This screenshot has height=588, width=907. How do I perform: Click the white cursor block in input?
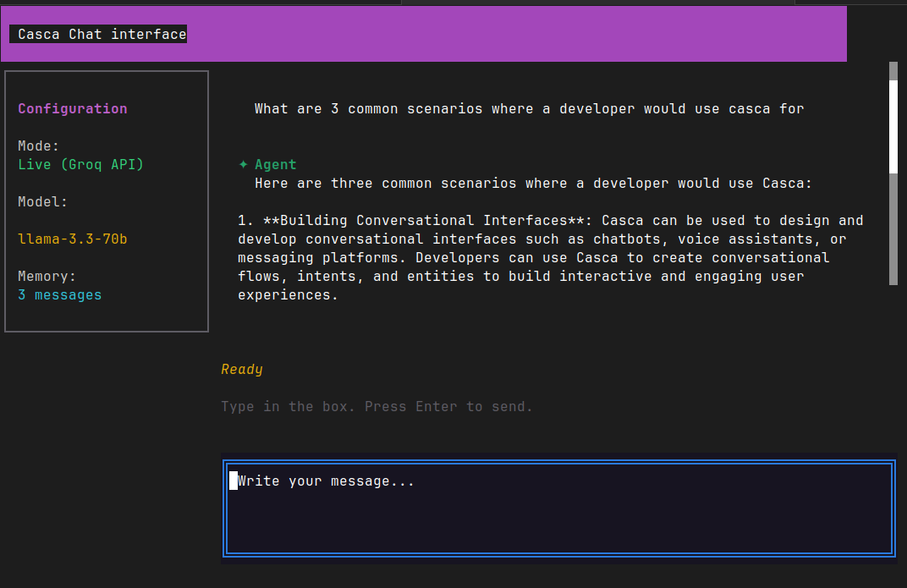point(232,480)
